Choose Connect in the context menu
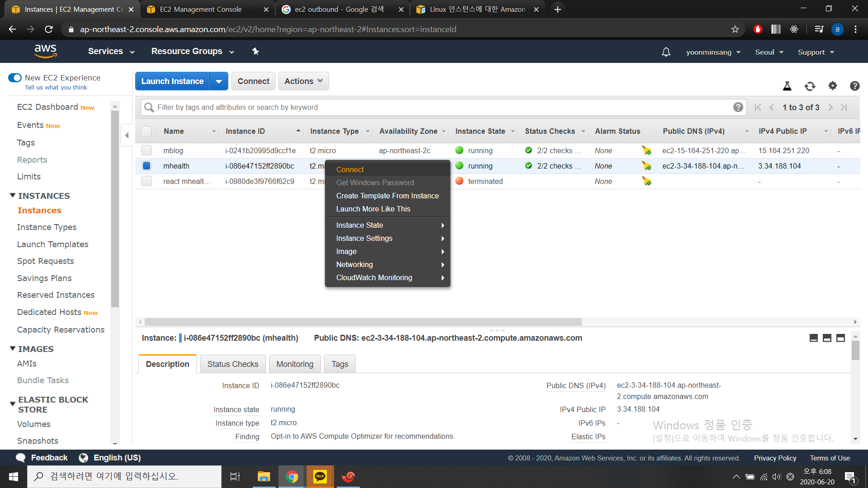The width and height of the screenshot is (868, 488). click(x=350, y=169)
